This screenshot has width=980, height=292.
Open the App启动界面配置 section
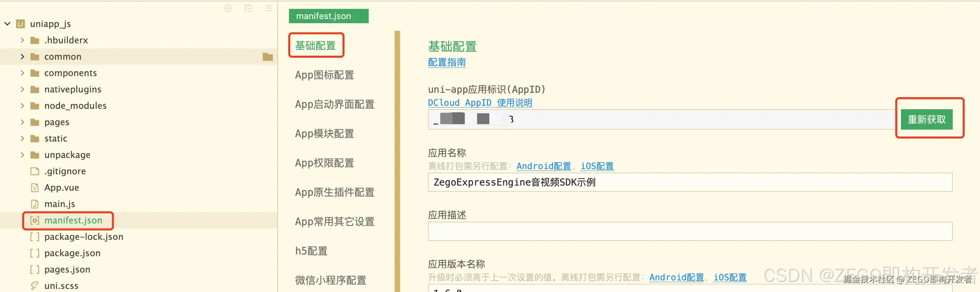click(x=335, y=104)
